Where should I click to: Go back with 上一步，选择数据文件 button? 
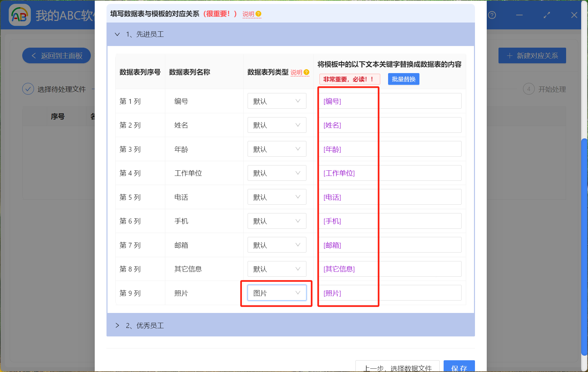click(397, 367)
